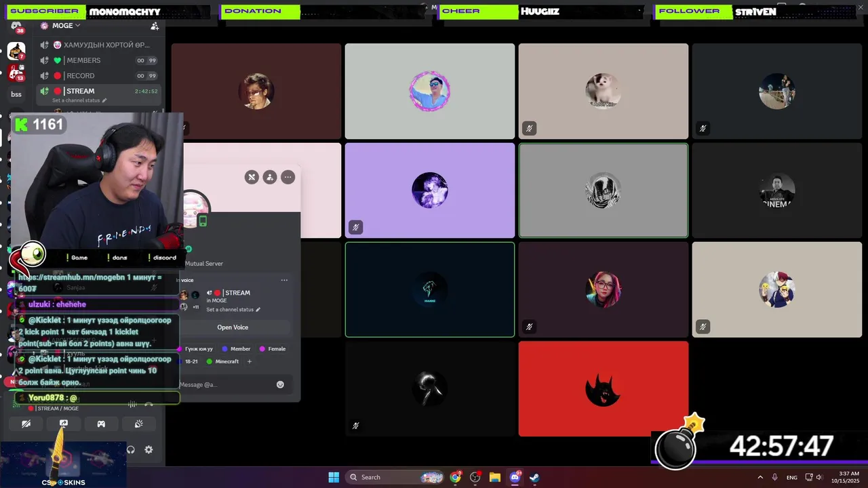Open the ХАМУУДЫН ХОРТОЙ voice channel

pyautogui.click(x=98, y=45)
